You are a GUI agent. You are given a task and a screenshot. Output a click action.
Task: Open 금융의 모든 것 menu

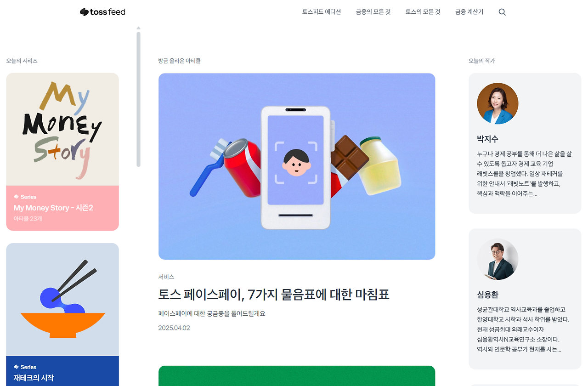pos(373,12)
